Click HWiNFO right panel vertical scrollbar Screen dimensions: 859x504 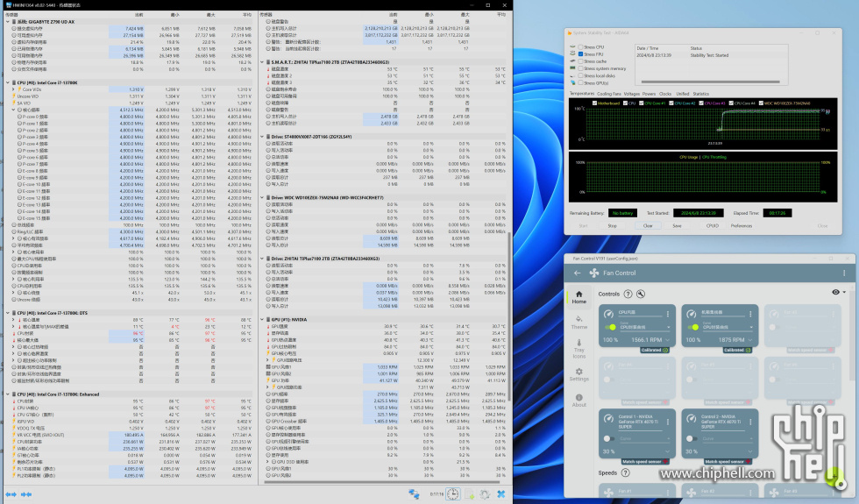pos(510,316)
